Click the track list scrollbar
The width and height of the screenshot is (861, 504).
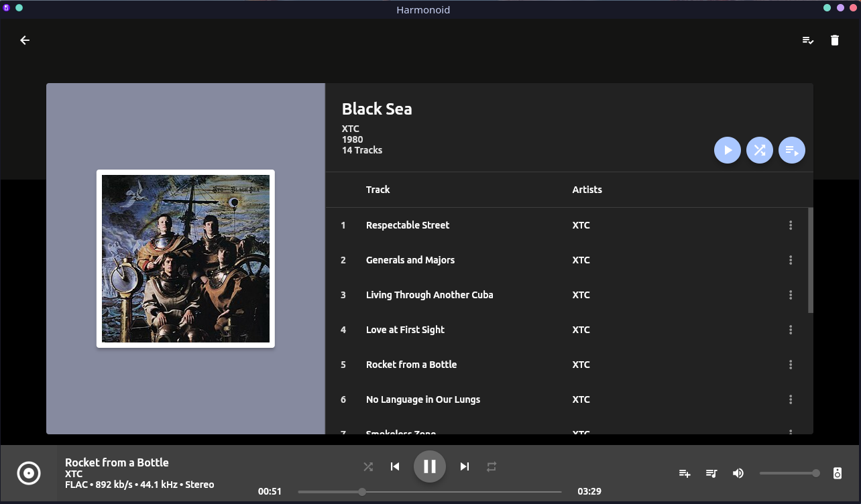coord(811,260)
